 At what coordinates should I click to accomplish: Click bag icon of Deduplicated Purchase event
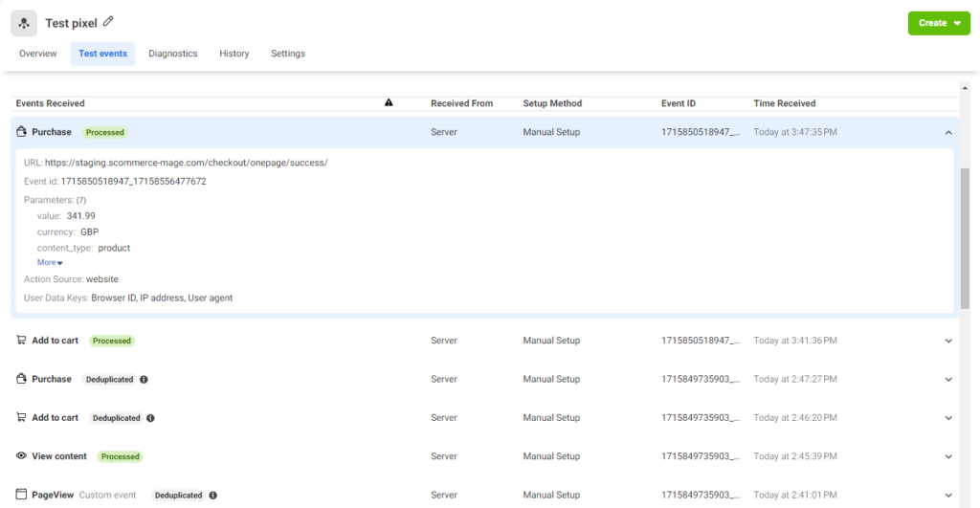[21, 378]
